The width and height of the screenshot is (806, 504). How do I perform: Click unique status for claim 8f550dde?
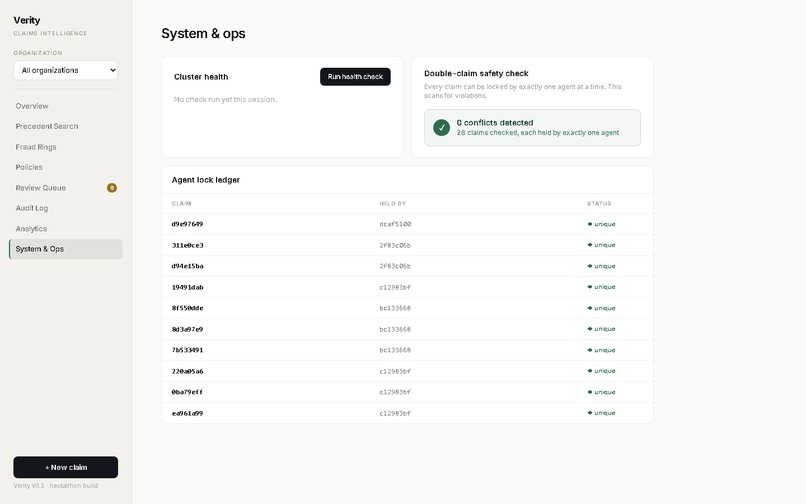(601, 308)
